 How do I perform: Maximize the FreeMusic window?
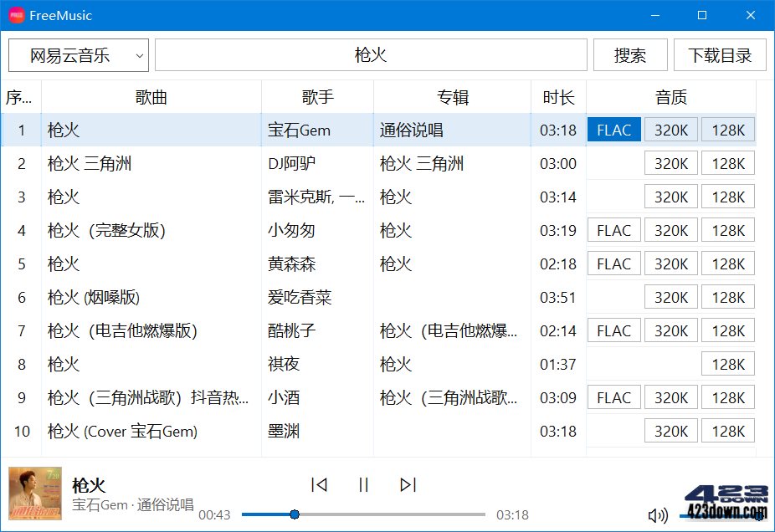point(702,15)
